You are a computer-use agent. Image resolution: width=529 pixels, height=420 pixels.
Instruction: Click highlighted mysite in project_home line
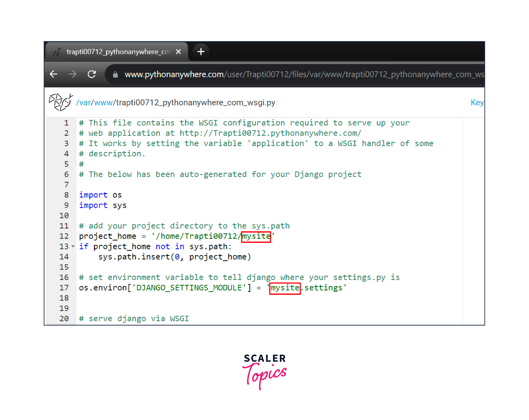[x=256, y=236]
